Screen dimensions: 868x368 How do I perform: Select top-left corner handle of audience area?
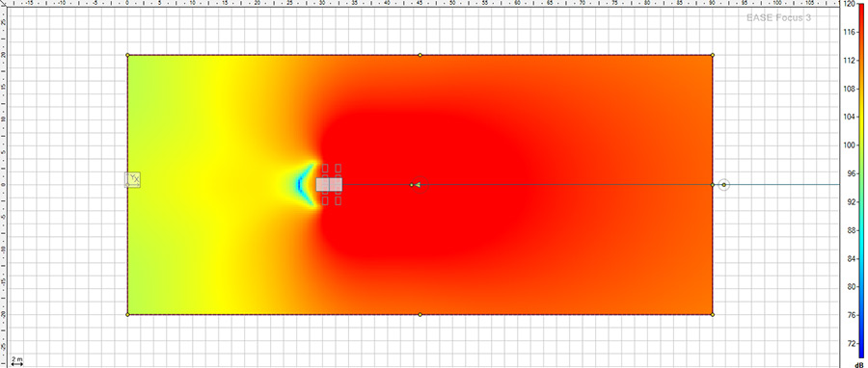(x=127, y=55)
